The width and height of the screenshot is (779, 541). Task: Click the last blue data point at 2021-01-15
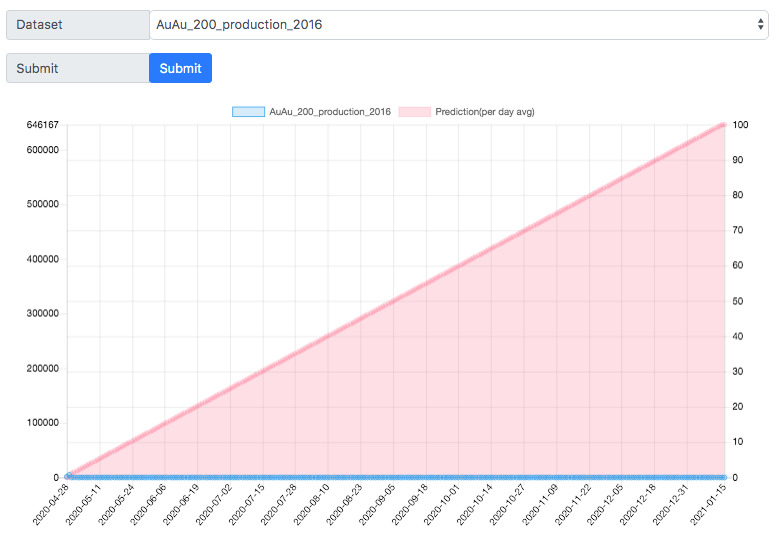coord(723,477)
